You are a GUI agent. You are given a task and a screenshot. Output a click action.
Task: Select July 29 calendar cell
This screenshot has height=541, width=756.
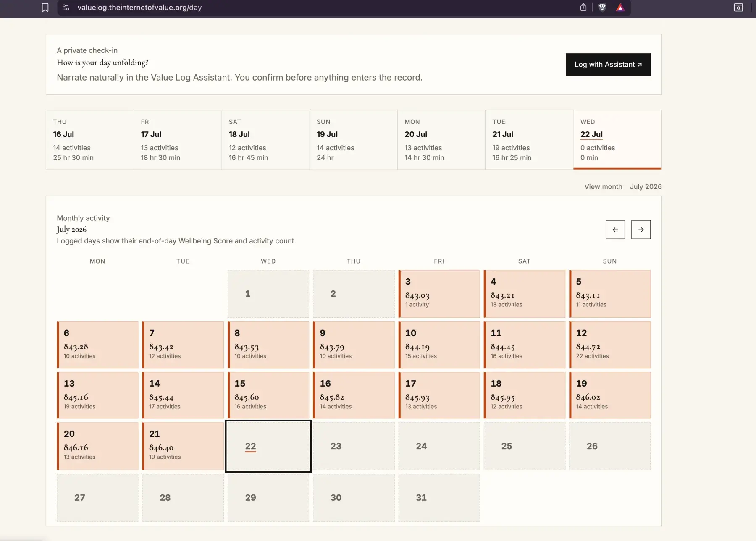268,498
